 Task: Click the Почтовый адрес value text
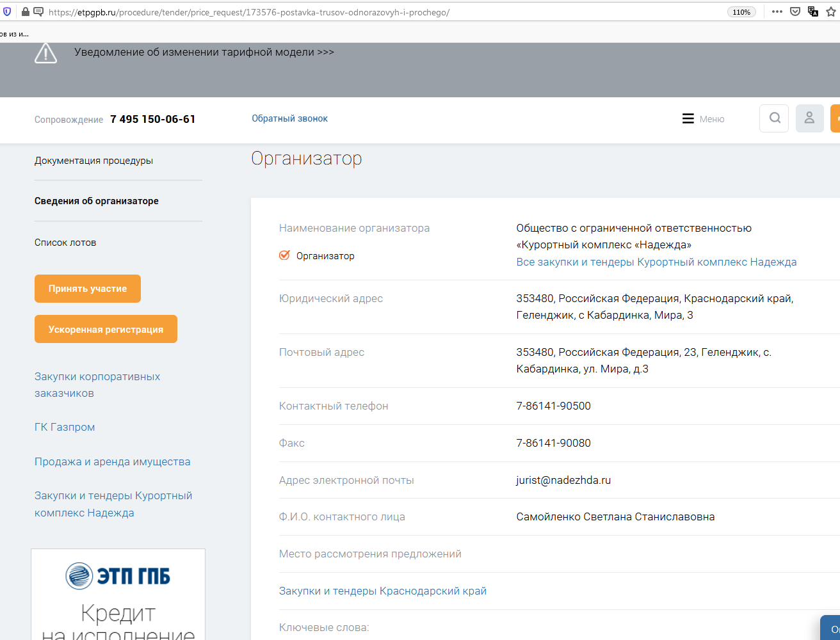tap(644, 360)
